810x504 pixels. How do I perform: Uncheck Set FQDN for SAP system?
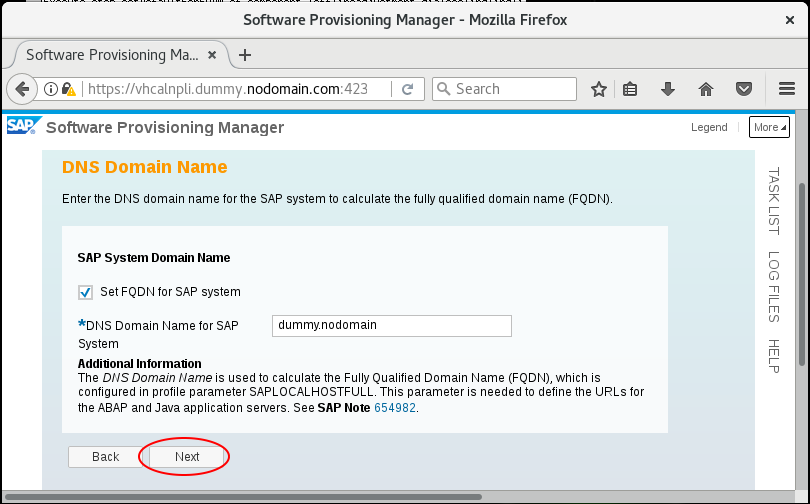pos(85,292)
